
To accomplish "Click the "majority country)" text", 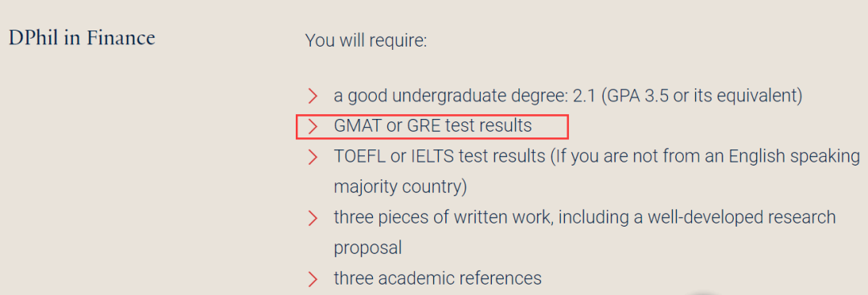I will (400, 187).
